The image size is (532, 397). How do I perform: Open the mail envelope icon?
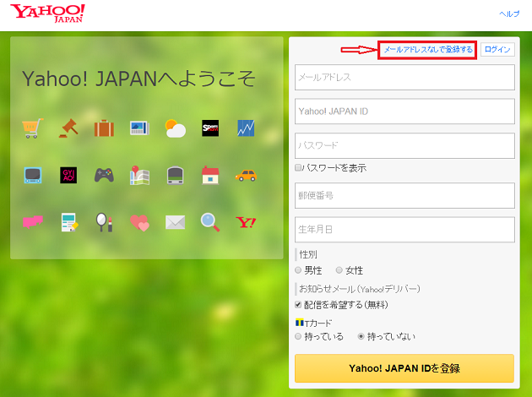175,222
